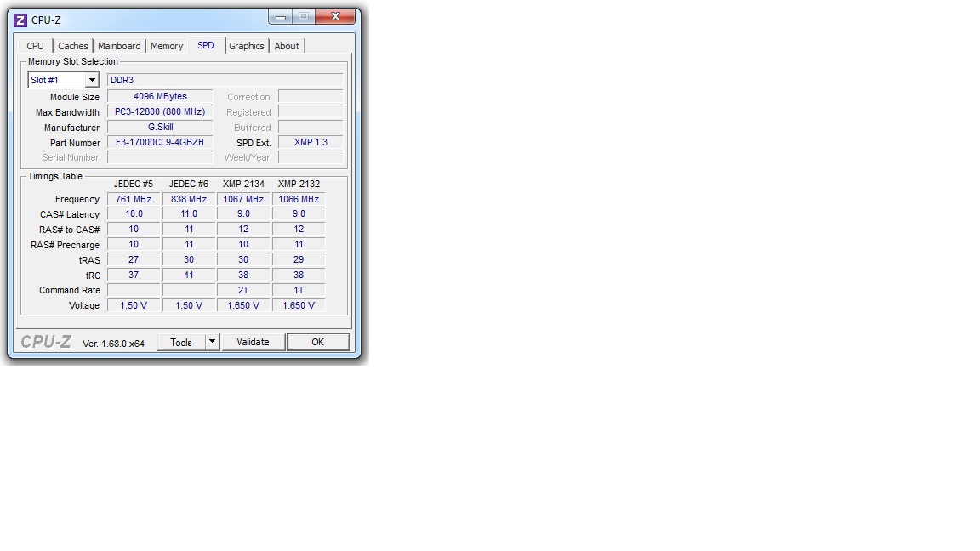Screen dimensions: 980x551
Task: Click the 2T Command Rate cell
Action: [x=244, y=290]
